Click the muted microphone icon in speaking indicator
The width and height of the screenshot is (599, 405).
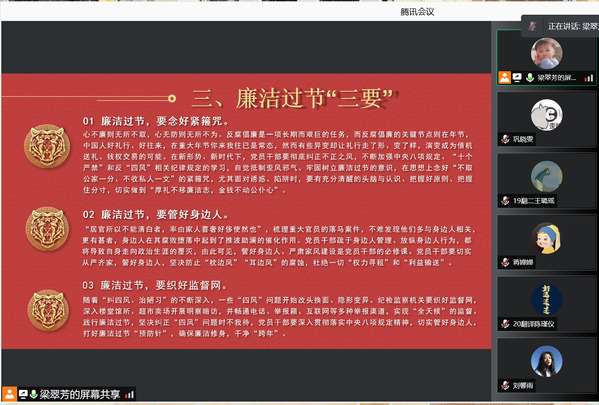point(532,26)
